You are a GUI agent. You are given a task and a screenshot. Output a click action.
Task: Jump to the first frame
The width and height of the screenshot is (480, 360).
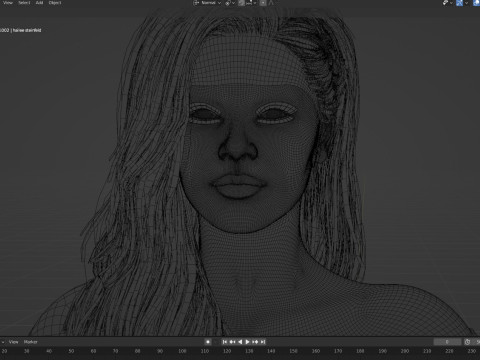click(225, 342)
